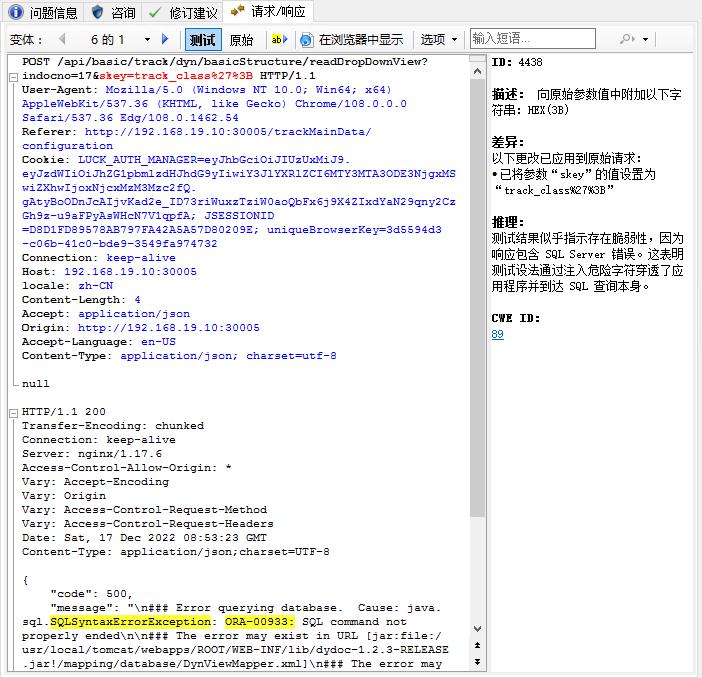Screen dimensions: 702x678
Task: Open the search options dropdown arrow
Action: click(645, 39)
